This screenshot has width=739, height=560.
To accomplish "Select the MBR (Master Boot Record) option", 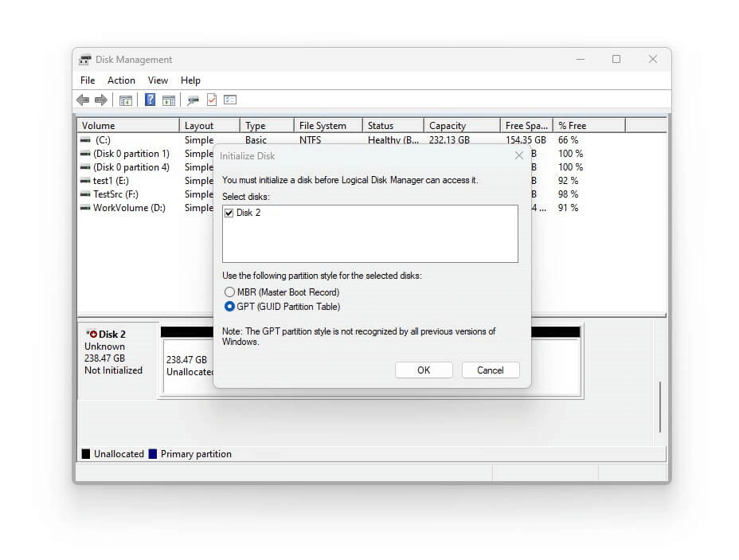I will pyautogui.click(x=230, y=292).
